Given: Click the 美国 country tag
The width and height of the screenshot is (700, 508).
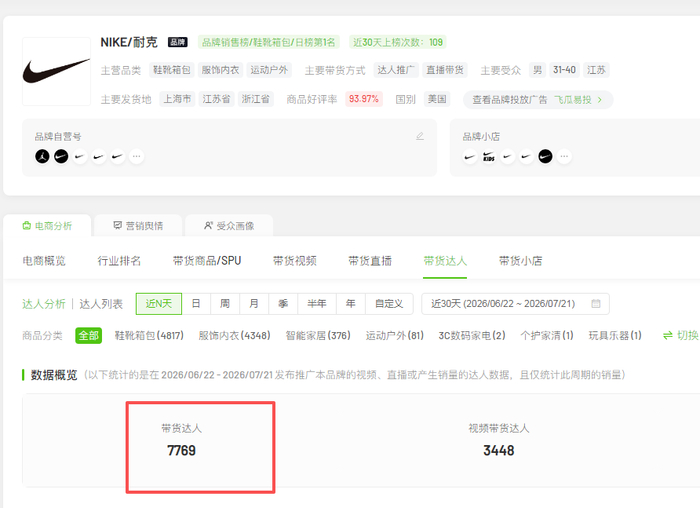Looking at the screenshot, I should (437, 99).
